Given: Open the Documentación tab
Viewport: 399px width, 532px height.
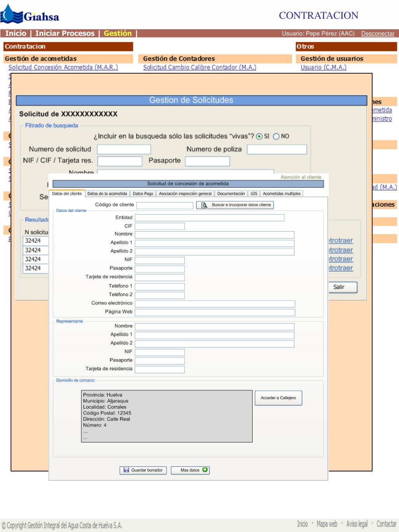Looking at the screenshot, I should coord(231,194).
